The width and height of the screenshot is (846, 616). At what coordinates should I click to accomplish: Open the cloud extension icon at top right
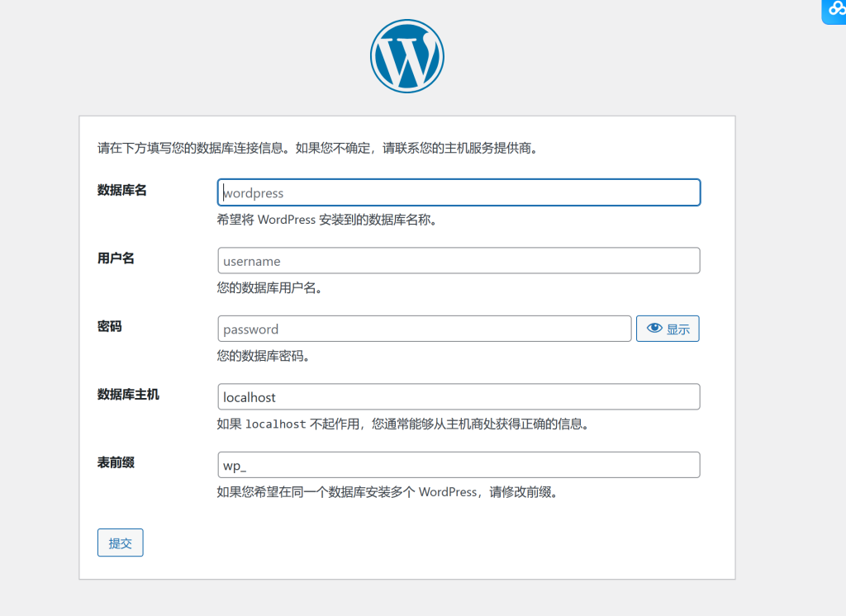[834, 11]
